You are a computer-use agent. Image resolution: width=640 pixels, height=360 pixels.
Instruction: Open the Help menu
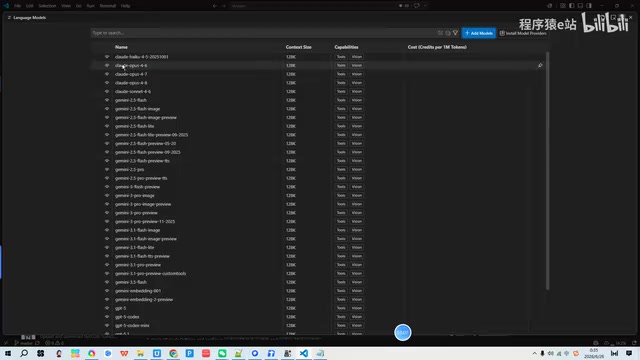[125, 6]
